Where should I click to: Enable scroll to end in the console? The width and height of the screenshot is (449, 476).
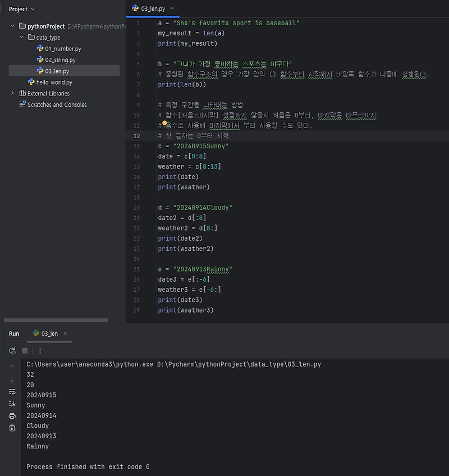pyautogui.click(x=12, y=403)
